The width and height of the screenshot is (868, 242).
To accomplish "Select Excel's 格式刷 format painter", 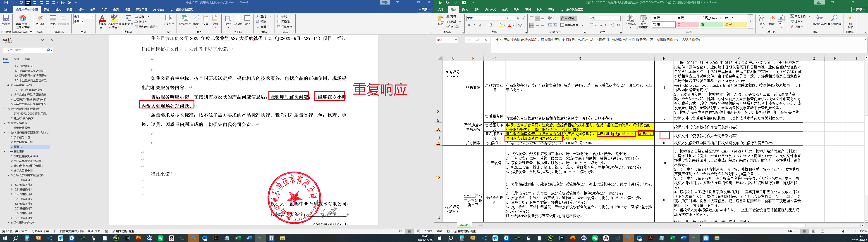I will [452, 27].
